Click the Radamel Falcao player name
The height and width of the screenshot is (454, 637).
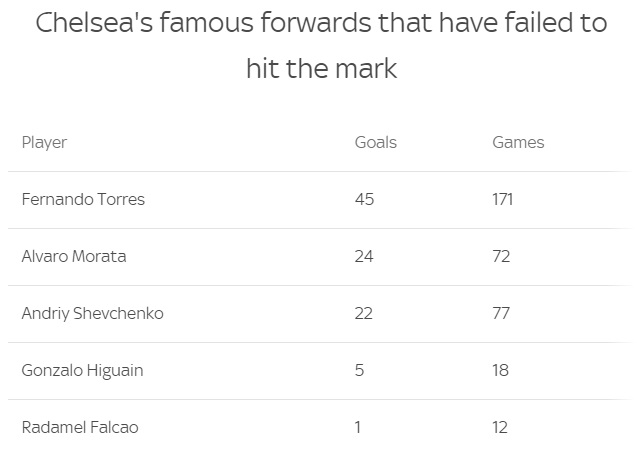tap(80, 427)
